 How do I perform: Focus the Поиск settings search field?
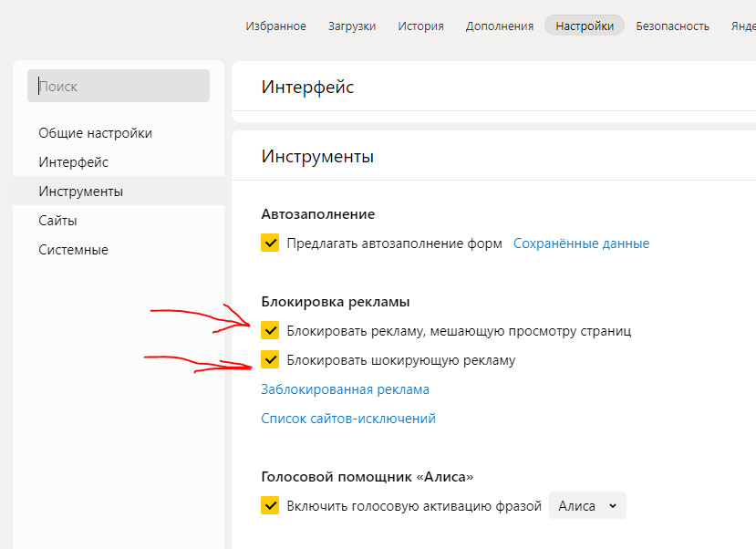click(119, 86)
